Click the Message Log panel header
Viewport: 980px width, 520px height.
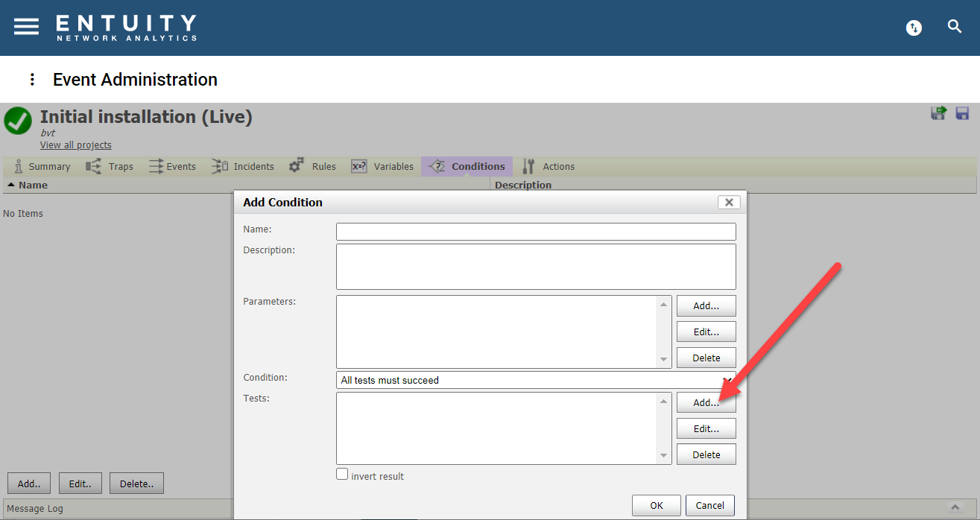click(x=490, y=508)
